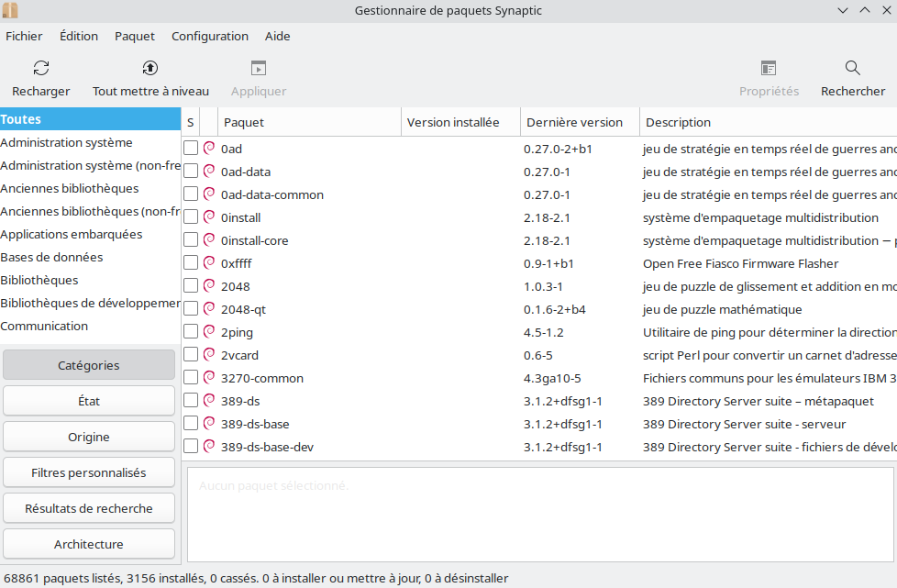Switch to the État filter view

point(89,401)
